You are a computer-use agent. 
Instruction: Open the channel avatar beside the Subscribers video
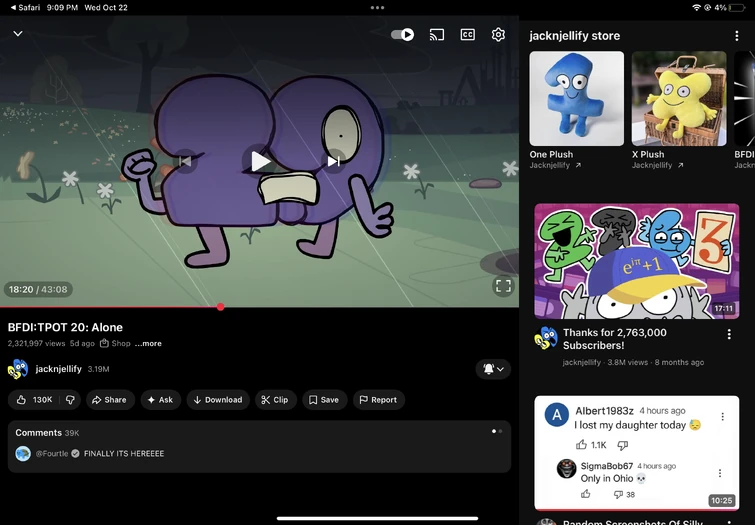[546, 337]
